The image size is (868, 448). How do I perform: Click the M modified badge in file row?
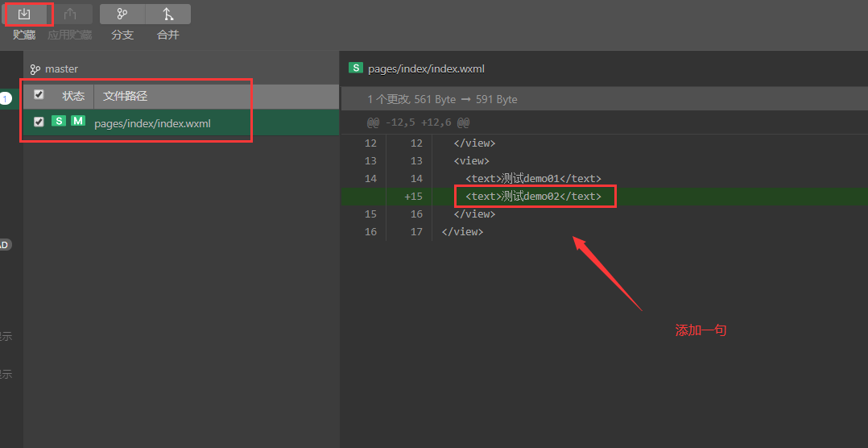tap(78, 121)
